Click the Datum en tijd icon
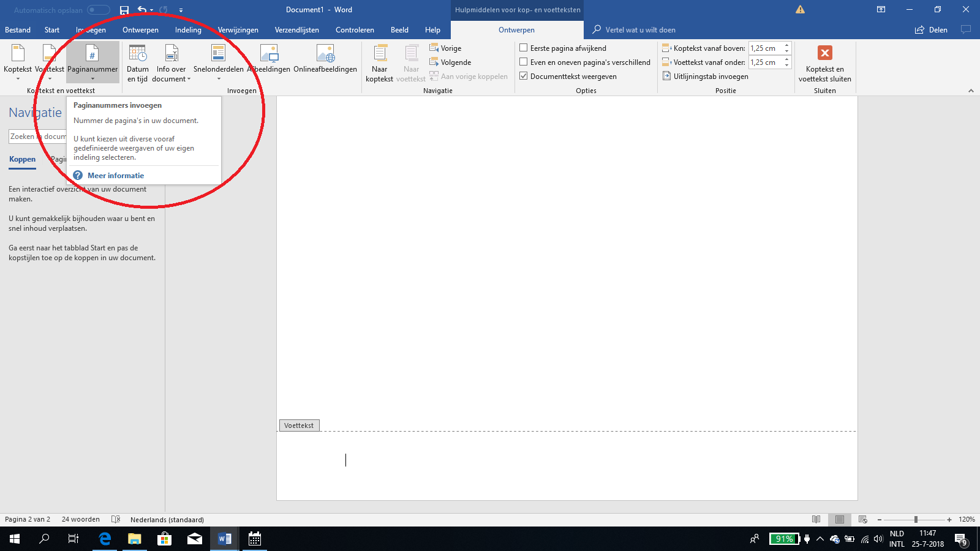Screen dimensions: 980x551 pos(138,54)
